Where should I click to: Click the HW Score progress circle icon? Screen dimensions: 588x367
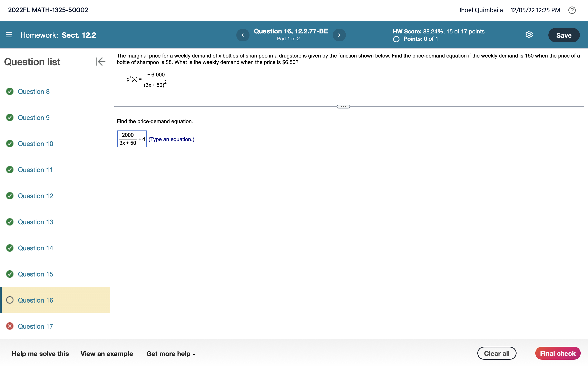pos(395,39)
